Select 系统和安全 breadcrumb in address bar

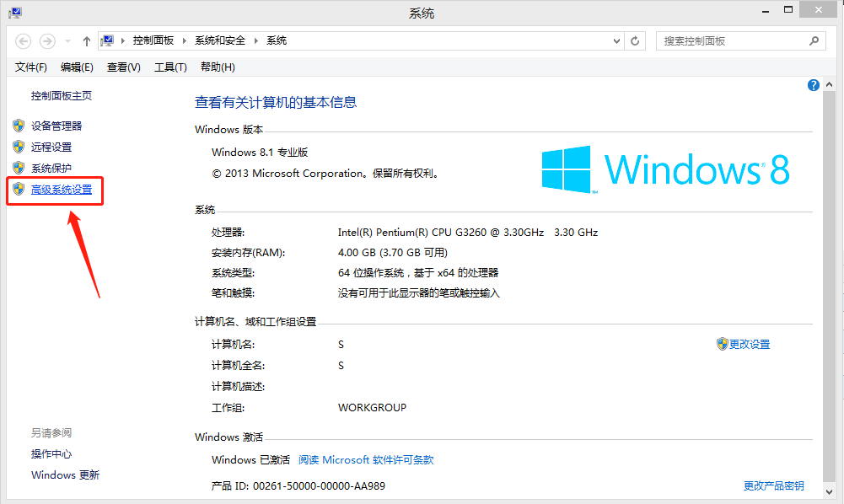click(x=219, y=41)
